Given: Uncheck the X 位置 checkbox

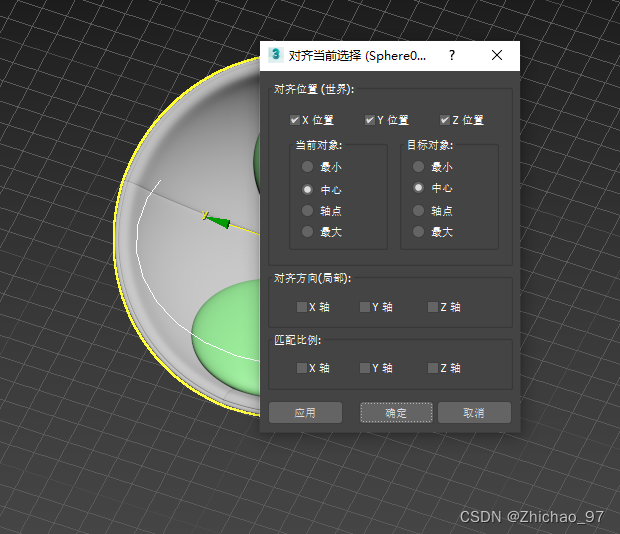Looking at the screenshot, I should pos(295,120).
